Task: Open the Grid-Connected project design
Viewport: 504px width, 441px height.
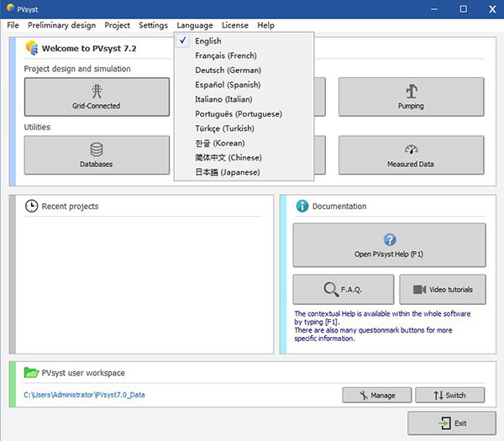Action: coord(97,97)
